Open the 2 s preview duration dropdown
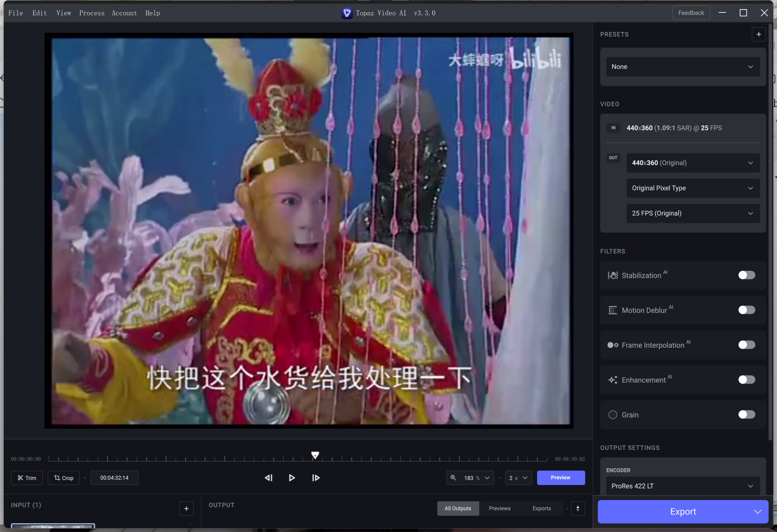 [x=518, y=478]
